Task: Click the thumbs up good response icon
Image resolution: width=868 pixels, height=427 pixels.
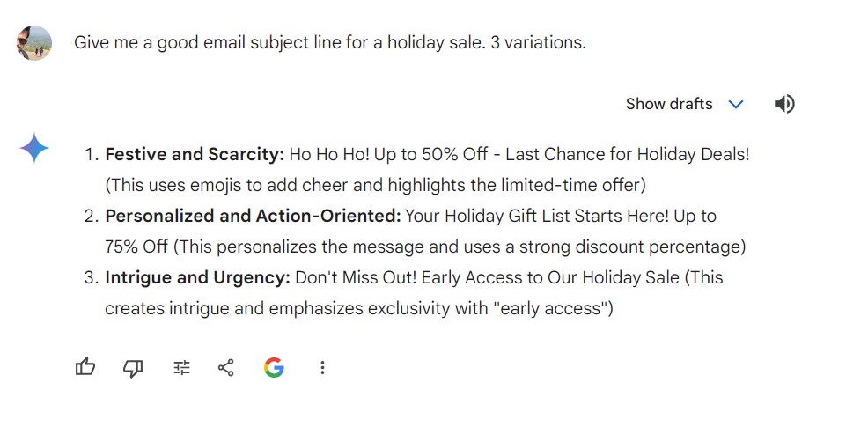Action: (x=85, y=367)
